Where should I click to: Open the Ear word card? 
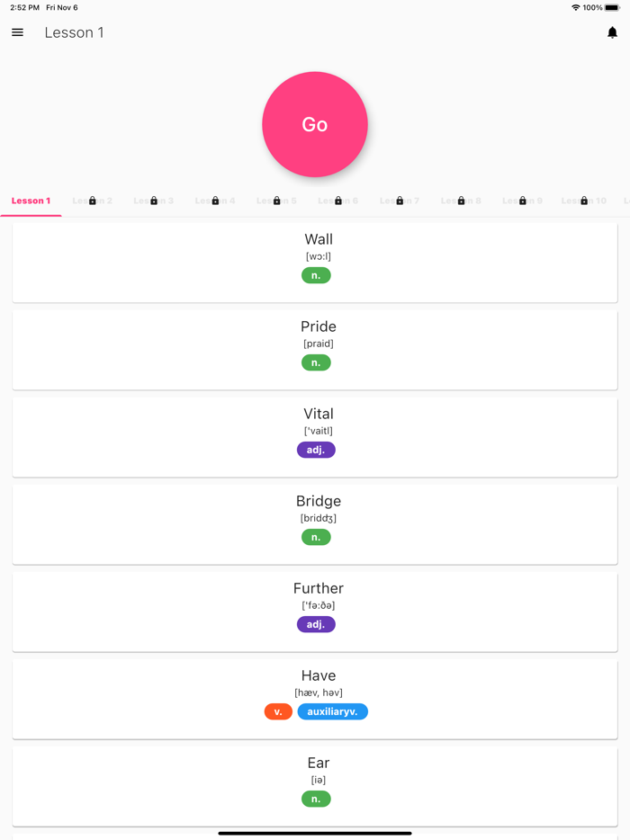315,771
